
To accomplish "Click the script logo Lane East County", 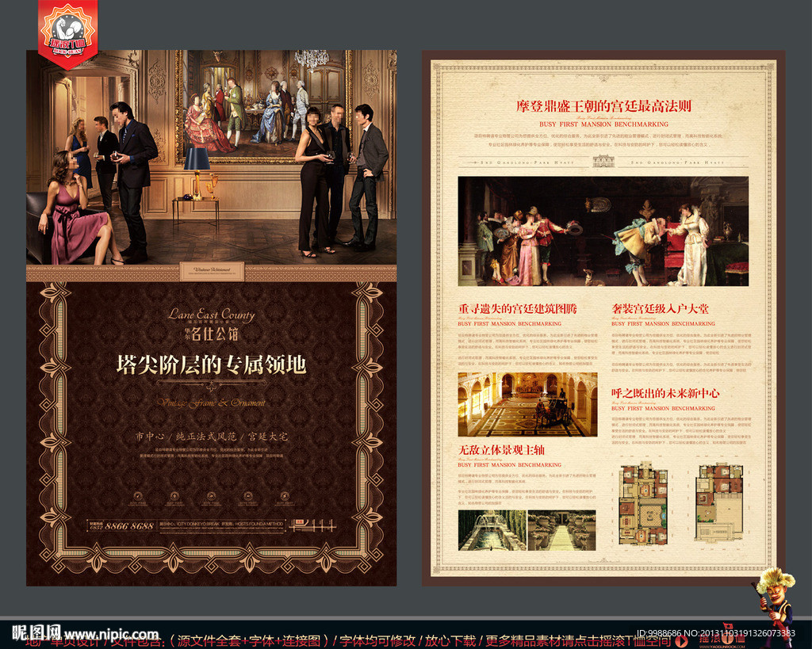I will click(211, 315).
